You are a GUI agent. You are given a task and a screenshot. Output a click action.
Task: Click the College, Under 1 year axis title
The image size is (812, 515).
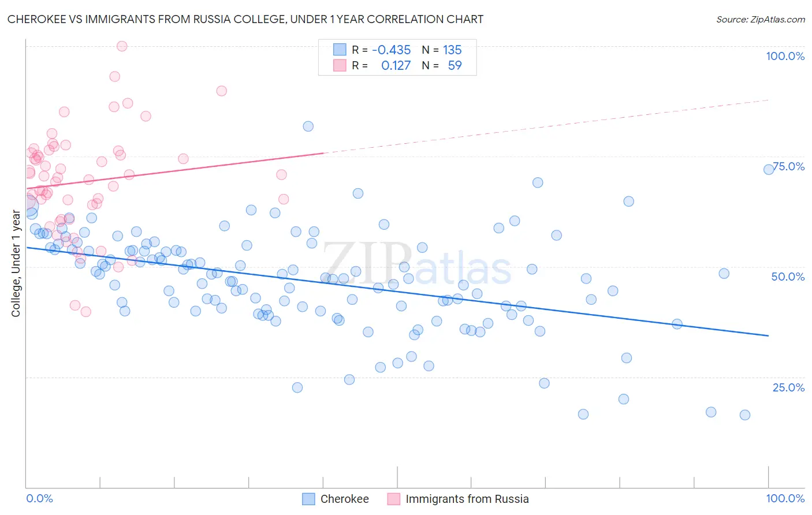point(16,264)
